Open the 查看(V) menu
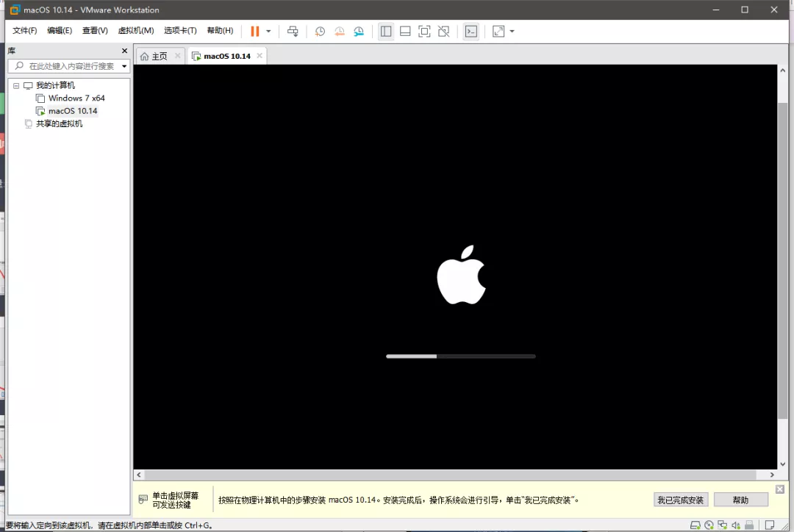This screenshot has width=794, height=532. [95, 31]
